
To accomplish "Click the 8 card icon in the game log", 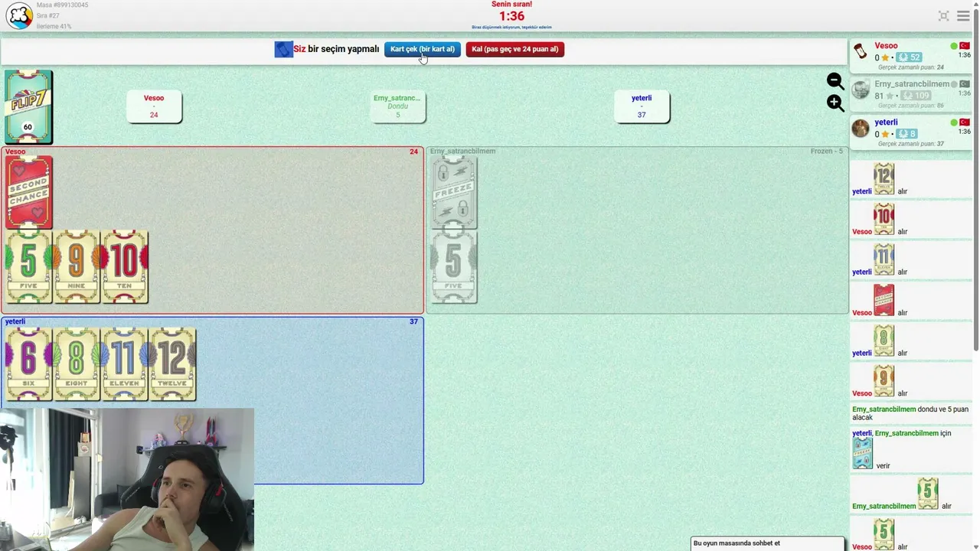I will (884, 341).
